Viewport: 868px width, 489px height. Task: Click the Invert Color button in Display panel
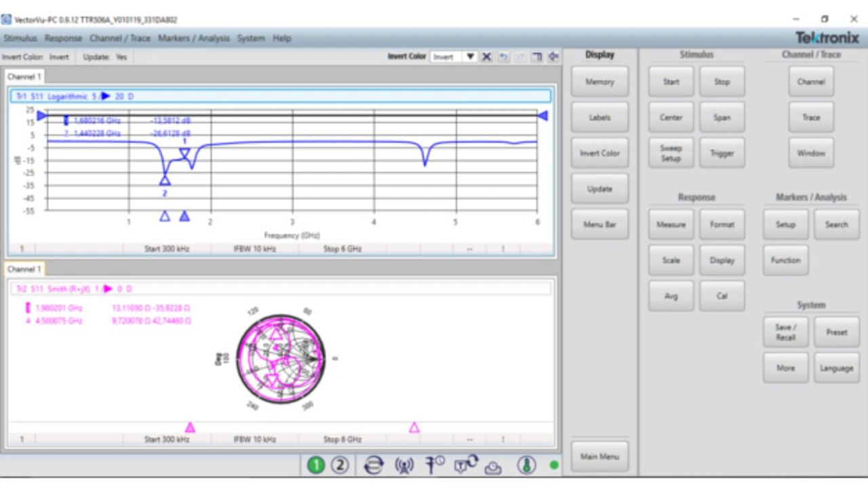click(x=599, y=153)
